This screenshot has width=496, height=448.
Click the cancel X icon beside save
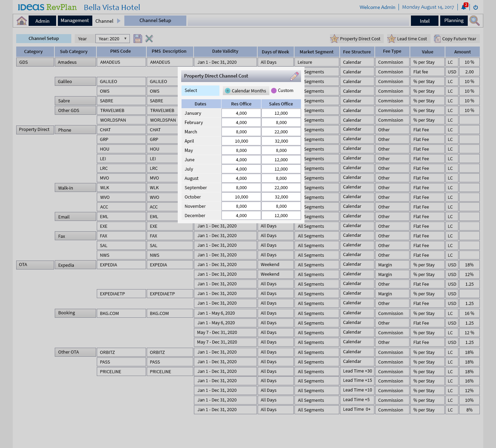pos(149,39)
